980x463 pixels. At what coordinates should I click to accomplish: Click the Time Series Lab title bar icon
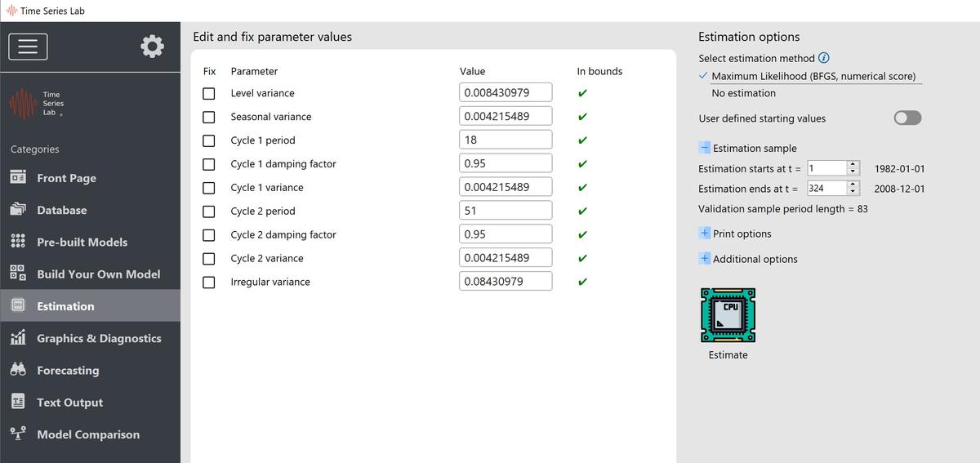point(11,11)
